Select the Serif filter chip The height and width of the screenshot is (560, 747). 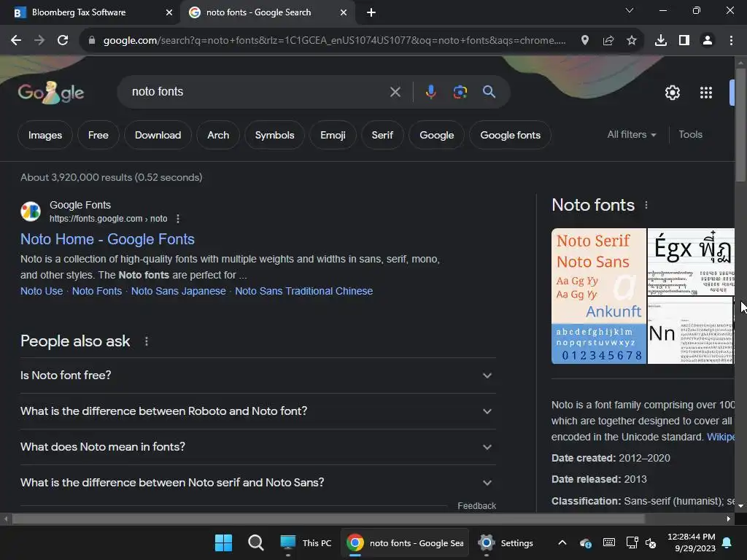[382, 135]
